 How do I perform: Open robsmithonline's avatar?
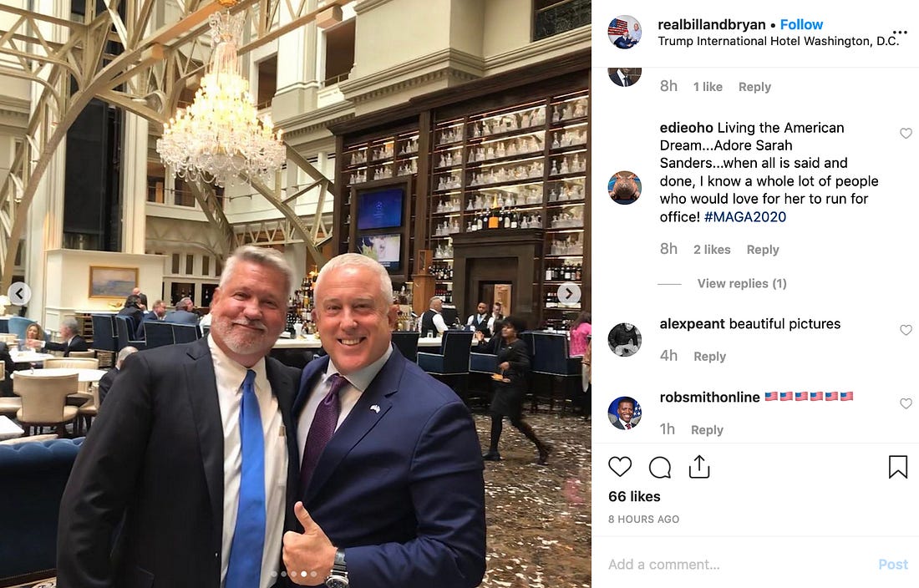tap(624, 413)
